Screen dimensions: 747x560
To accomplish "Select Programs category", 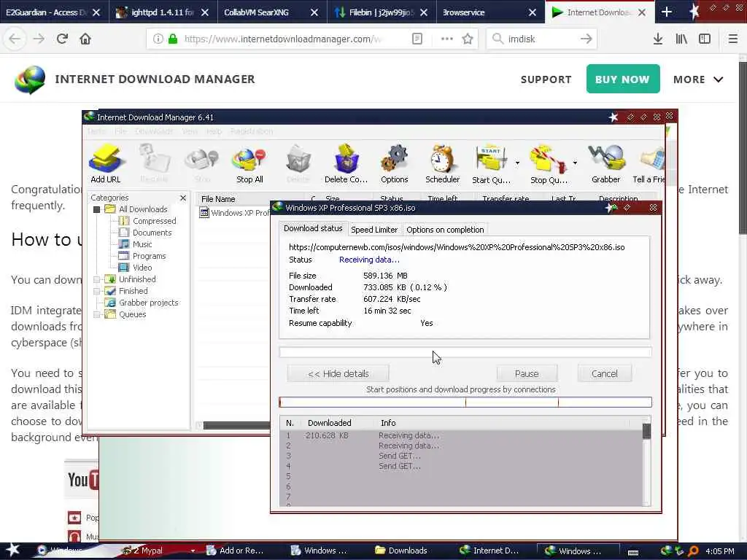I will (x=142, y=256).
